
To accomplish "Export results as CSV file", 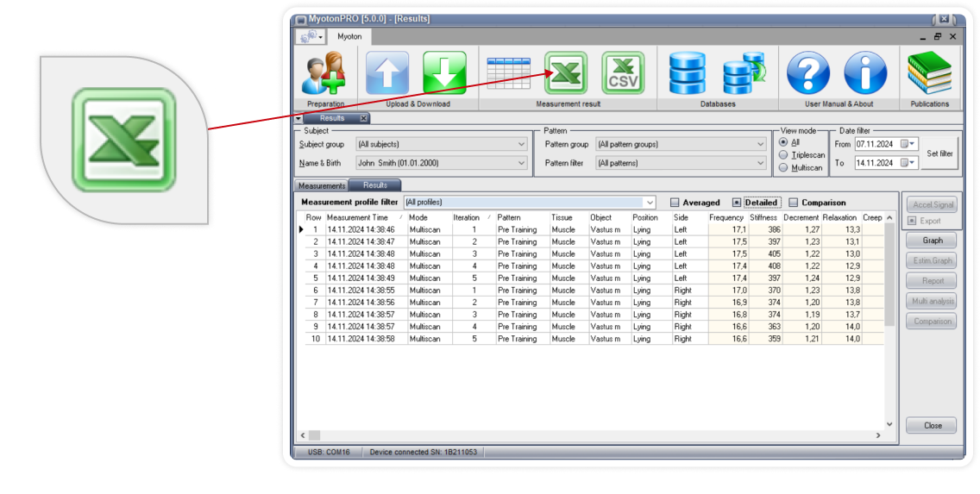I will (623, 73).
